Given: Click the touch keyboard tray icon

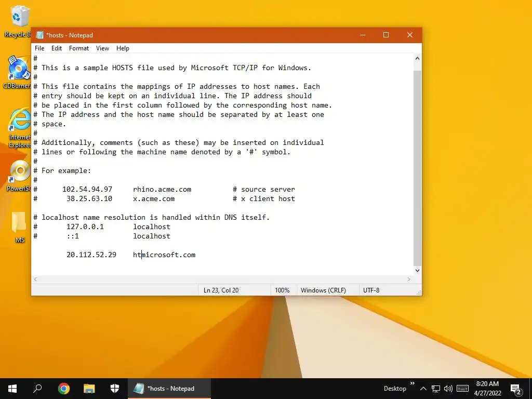Looking at the screenshot, I should click(x=462, y=389).
